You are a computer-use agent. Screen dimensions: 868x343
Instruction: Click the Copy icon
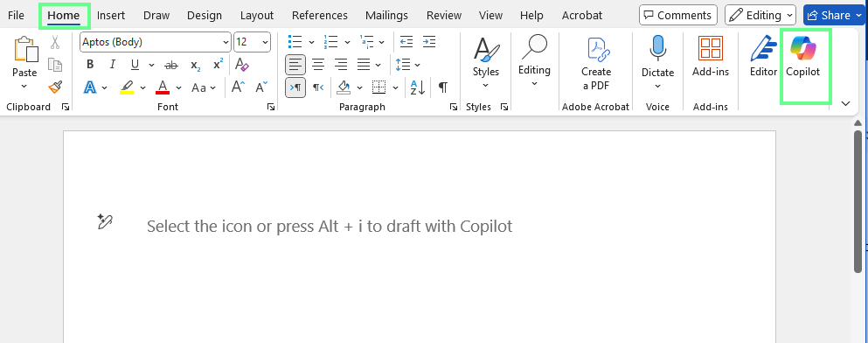pos(55,65)
